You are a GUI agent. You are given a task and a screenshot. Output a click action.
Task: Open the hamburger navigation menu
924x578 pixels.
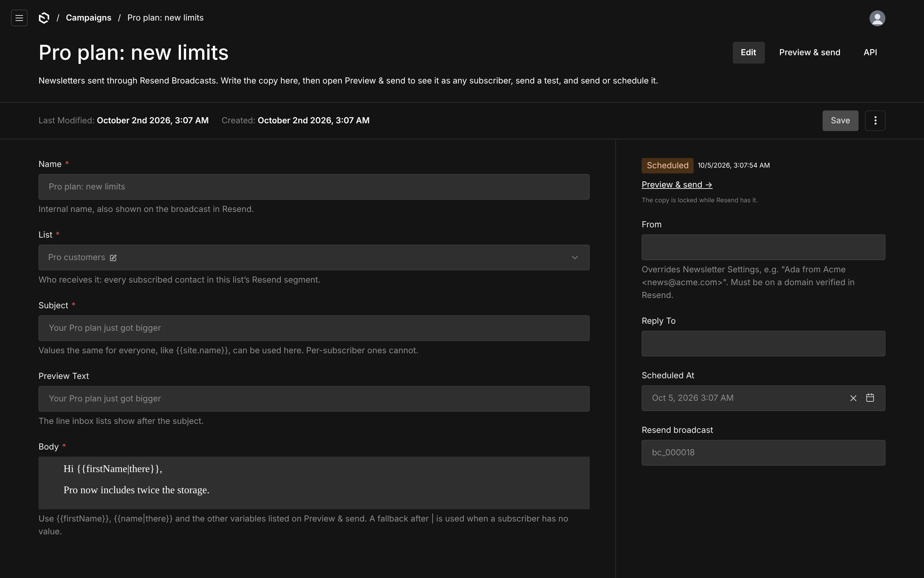coord(19,18)
